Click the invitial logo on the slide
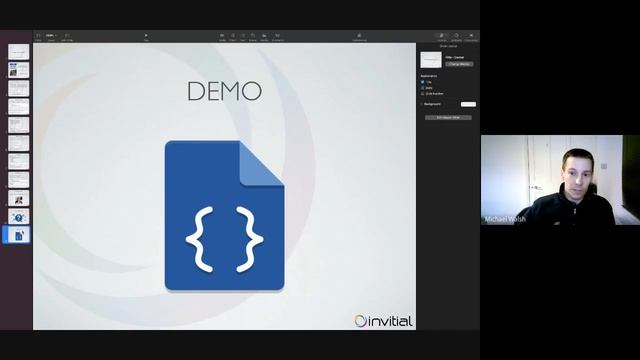Image resolution: width=640 pixels, height=360 pixels. tap(383, 321)
